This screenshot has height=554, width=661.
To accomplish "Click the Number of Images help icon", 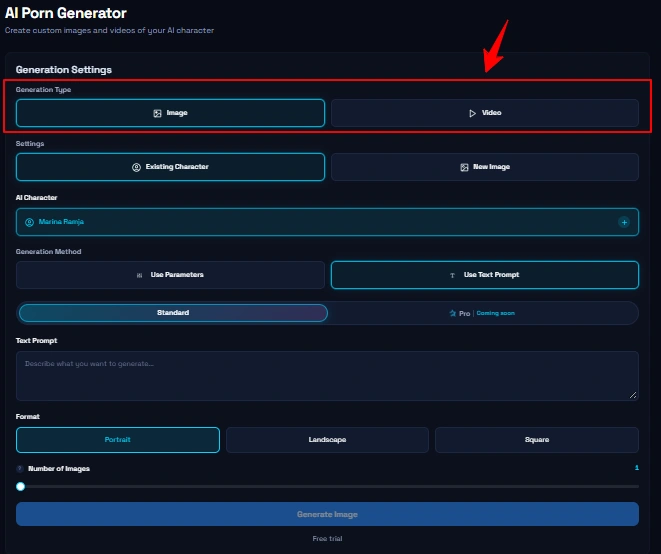I will pyautogui.click(x=19, y=468).
